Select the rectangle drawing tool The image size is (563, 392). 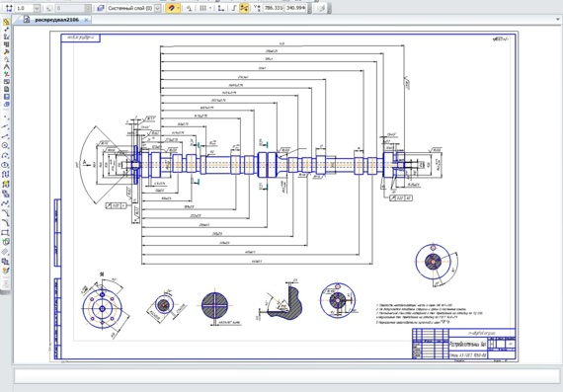[x=5, y=233]
